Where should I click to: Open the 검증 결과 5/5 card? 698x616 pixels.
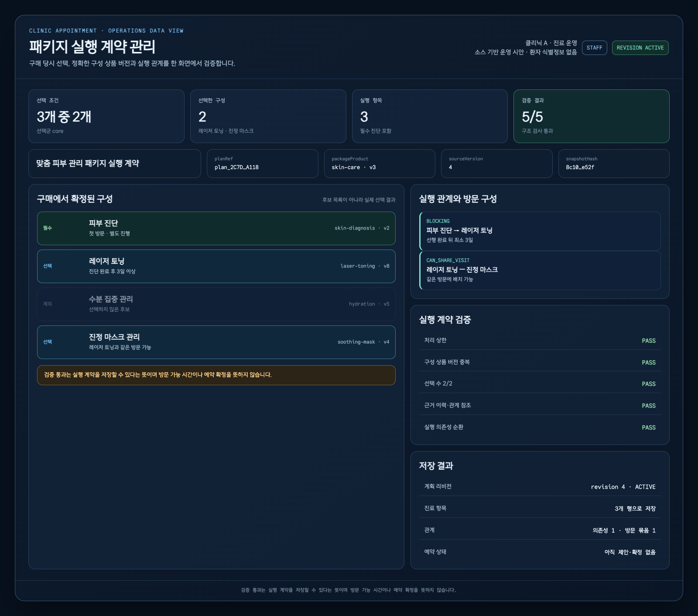592,116
